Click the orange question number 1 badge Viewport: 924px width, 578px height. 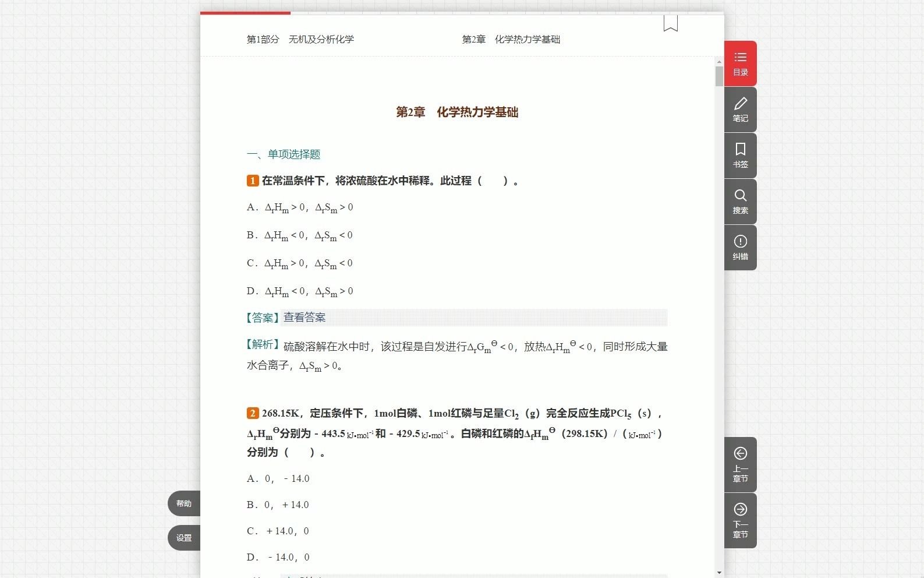pyautogui.click(x=253, y=181)
